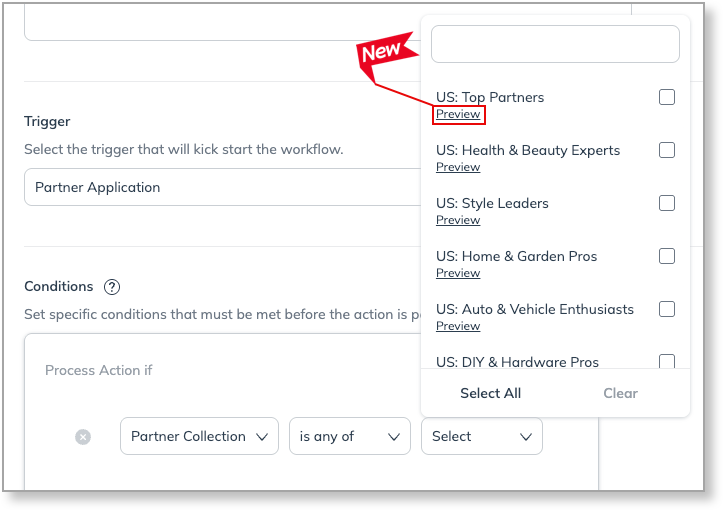Open the Partner Collection dropdown
The width and height of the screenshot is (723, 510).
coord(200,436)
